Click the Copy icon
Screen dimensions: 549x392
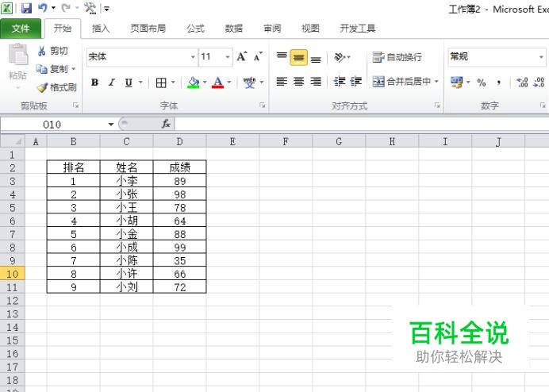tap(42, 69)
